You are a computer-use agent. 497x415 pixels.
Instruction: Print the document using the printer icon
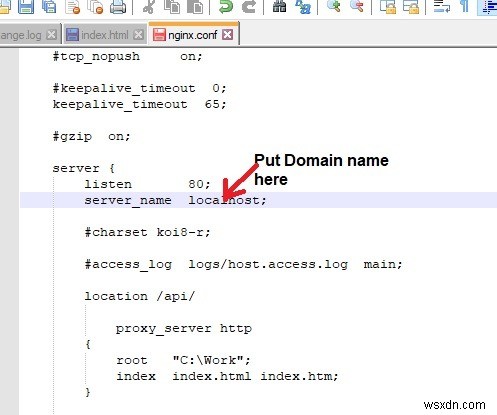tap(118, 6)
